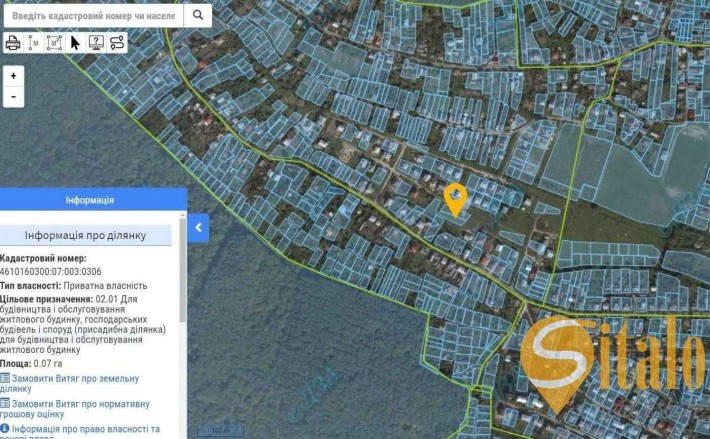Image resolution: width=710 pixels, height=439 pixels.
Task: Focus the cadastral number search field
Action: click(94, 15)
